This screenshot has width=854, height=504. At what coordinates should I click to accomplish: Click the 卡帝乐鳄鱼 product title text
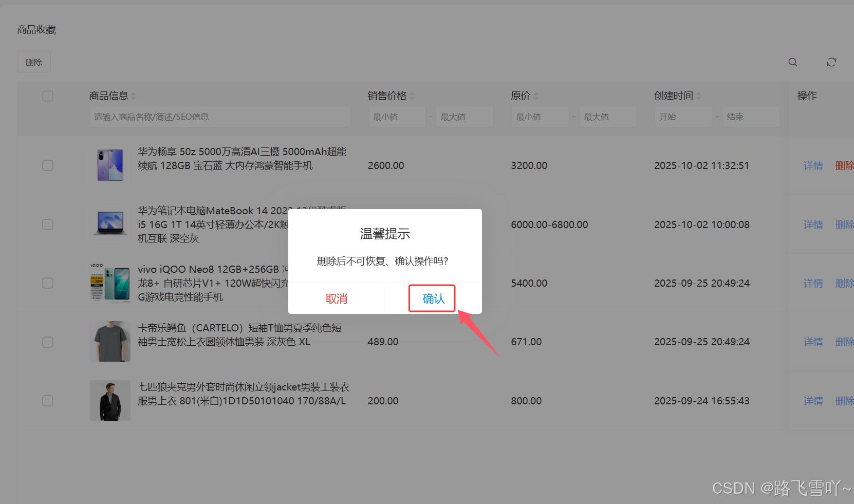tap(240, 335)
